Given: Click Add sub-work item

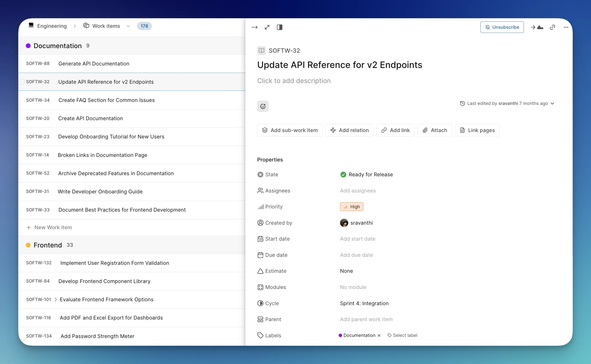Looking at the screenshot, I should [x=290, y=130].
